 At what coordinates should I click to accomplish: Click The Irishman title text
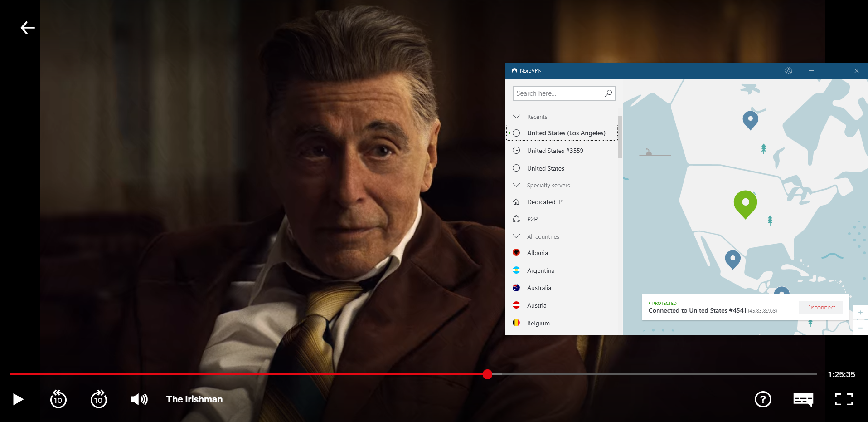194,399
